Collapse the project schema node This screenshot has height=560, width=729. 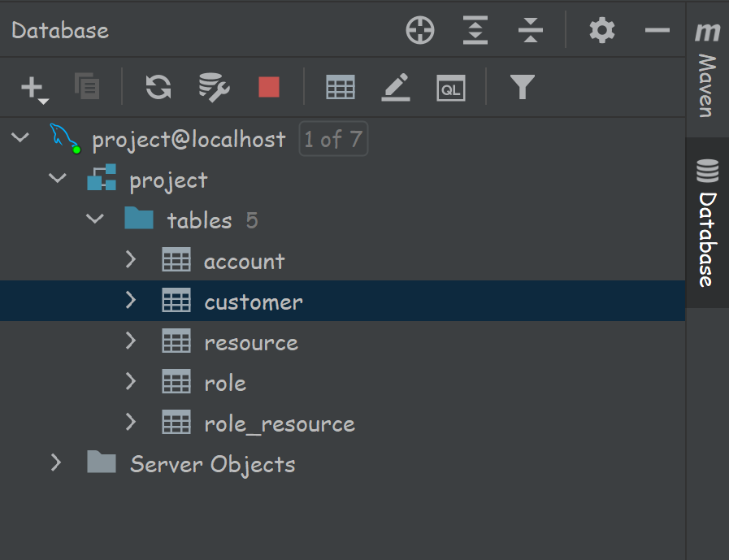[58, 179]
